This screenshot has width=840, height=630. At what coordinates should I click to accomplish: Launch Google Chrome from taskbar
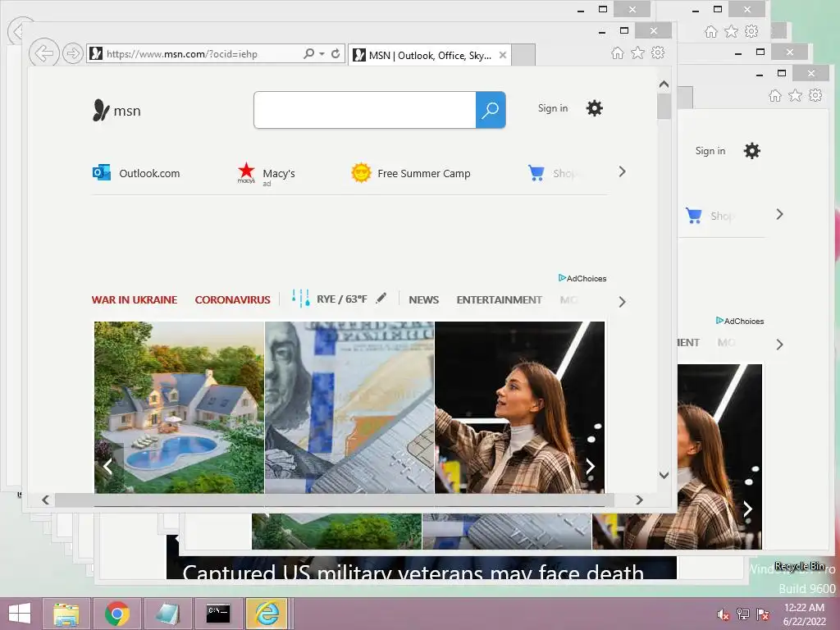[x=117, y=614]
